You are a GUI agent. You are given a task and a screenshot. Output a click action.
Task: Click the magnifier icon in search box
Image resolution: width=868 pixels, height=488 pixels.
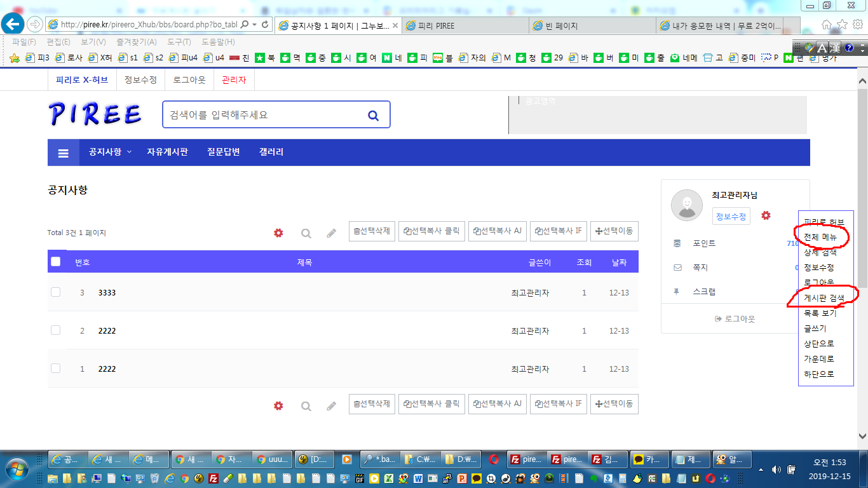tap(373, 115)
